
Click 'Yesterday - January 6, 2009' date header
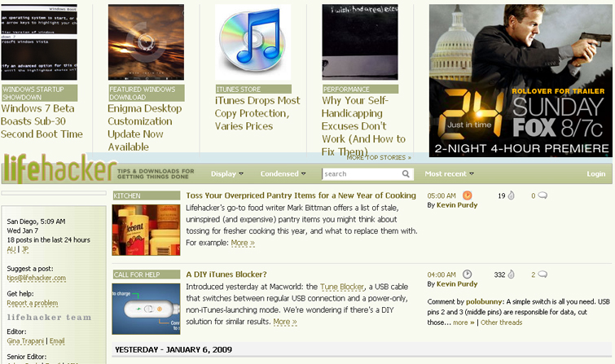174,349
